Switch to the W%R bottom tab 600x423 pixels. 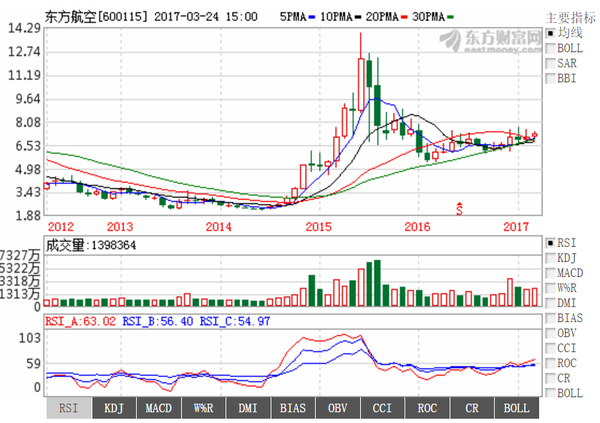click(x=204, y=408)
